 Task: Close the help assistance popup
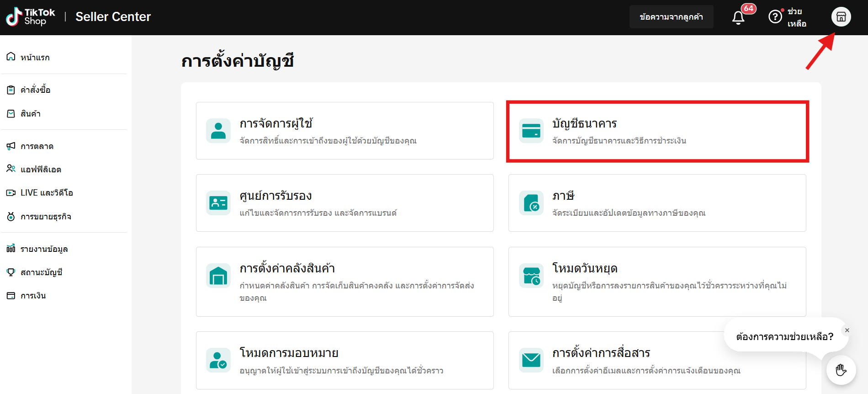[x=847, y=330]
